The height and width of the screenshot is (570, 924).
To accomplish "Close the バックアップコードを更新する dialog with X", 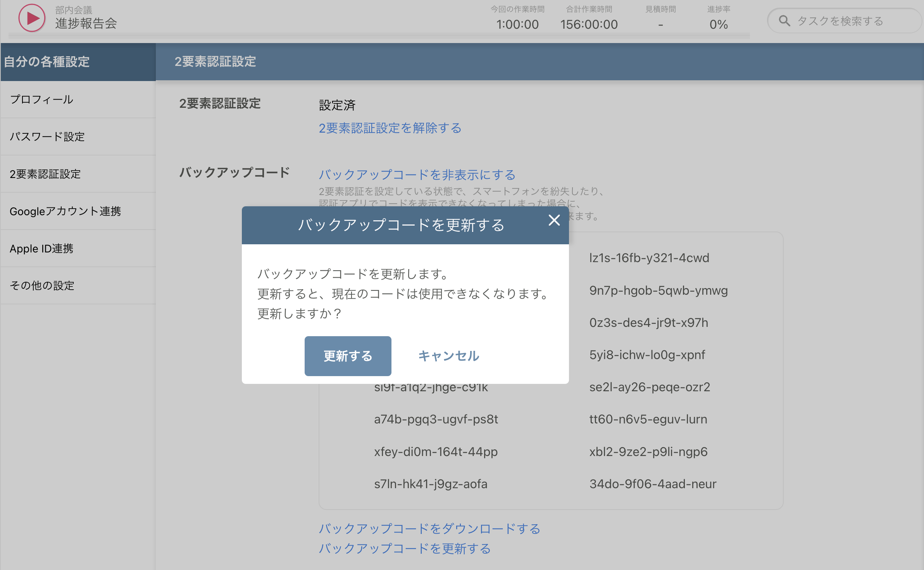I will [x=554, y=220].
